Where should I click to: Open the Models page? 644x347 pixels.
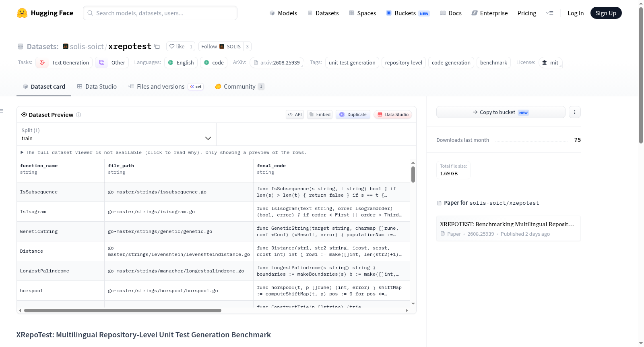(x=283, y=13)
